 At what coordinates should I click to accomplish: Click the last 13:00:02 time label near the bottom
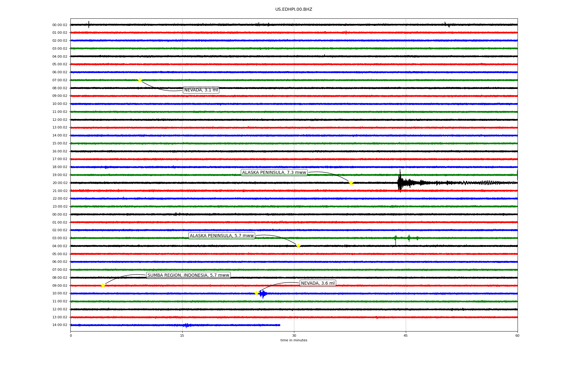tap(60, 317)
